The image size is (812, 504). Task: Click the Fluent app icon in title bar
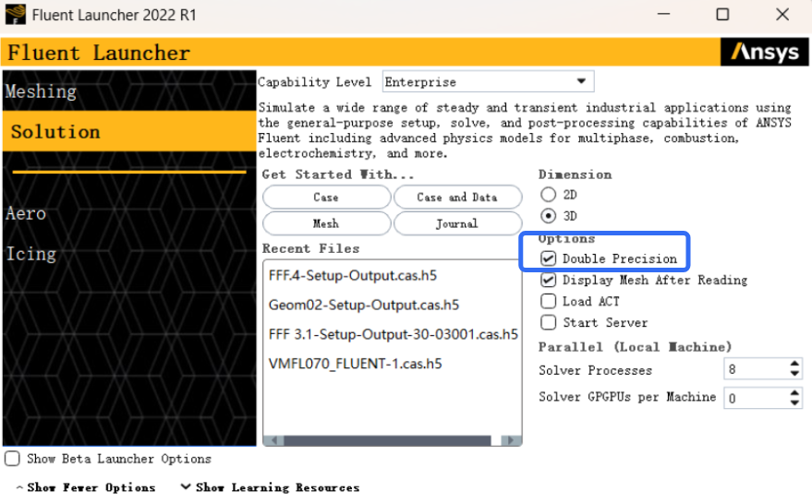tap(16, 15)
